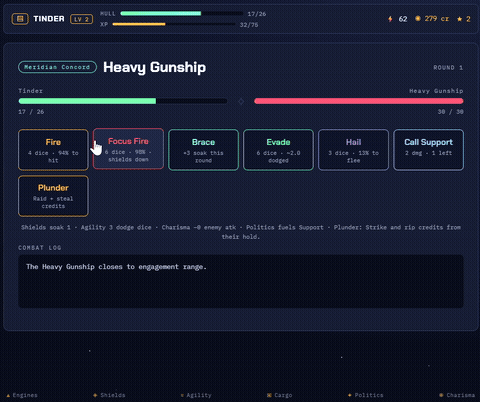Click the Heavy Gunship red health bar

tap(359, 101)
